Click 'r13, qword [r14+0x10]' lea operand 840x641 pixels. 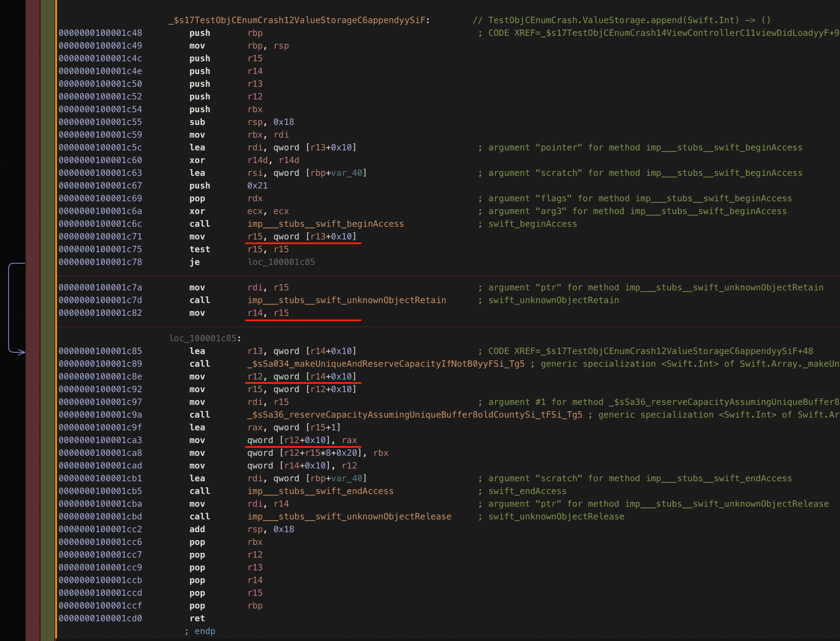302,351
